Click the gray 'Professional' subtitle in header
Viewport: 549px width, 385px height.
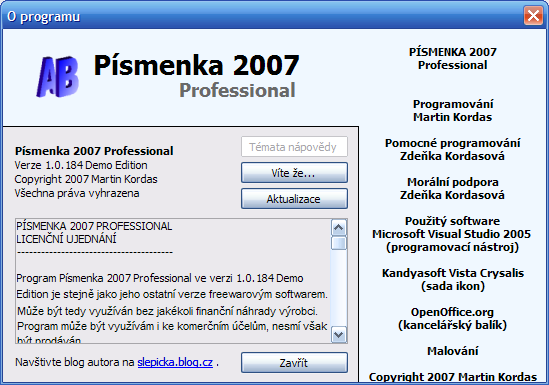coord(237,90)
